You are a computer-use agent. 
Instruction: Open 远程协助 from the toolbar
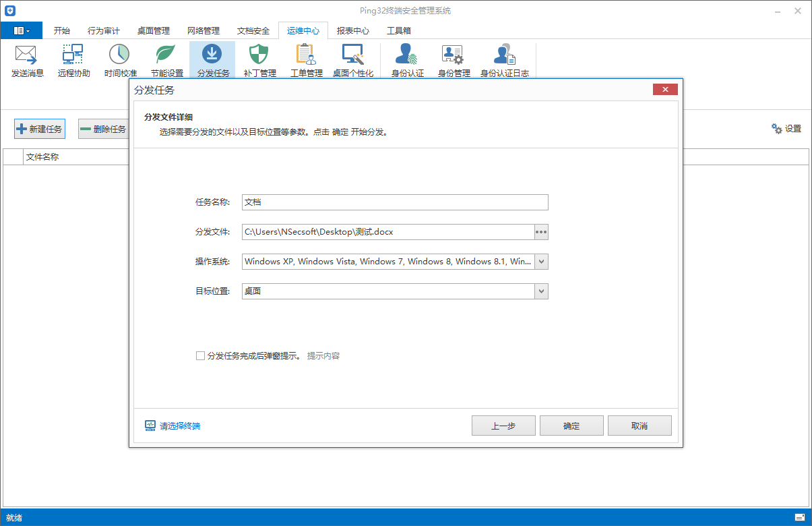(72, 60)
